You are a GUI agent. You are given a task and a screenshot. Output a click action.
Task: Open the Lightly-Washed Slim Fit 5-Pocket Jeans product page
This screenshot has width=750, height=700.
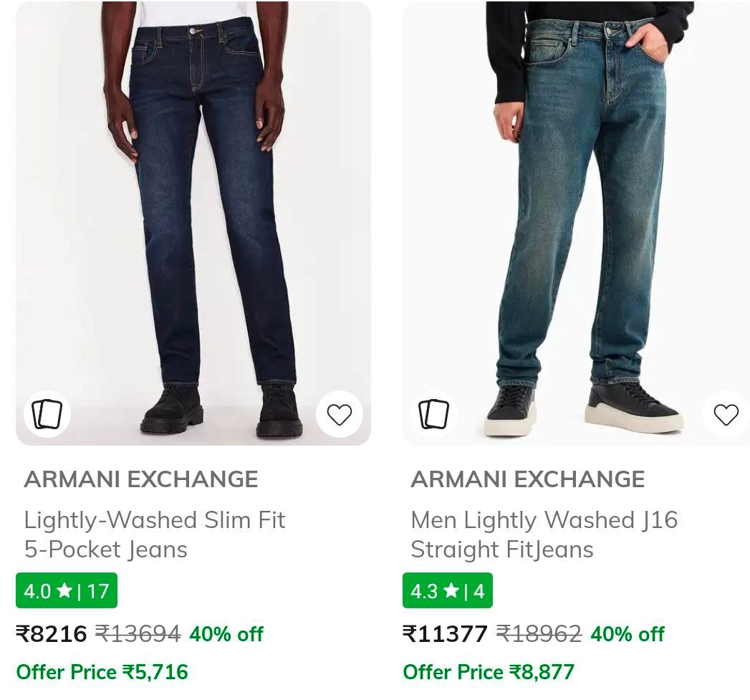click(155, 534)
